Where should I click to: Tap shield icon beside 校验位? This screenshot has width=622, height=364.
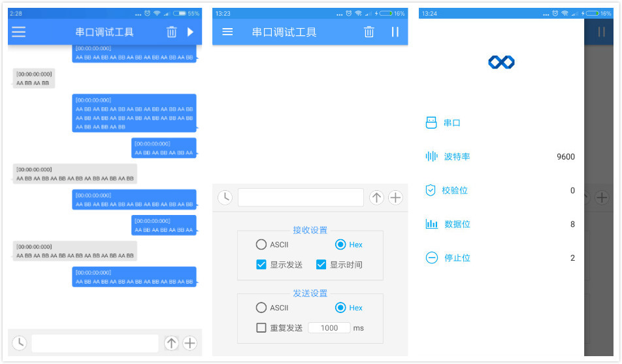(431, 190)
